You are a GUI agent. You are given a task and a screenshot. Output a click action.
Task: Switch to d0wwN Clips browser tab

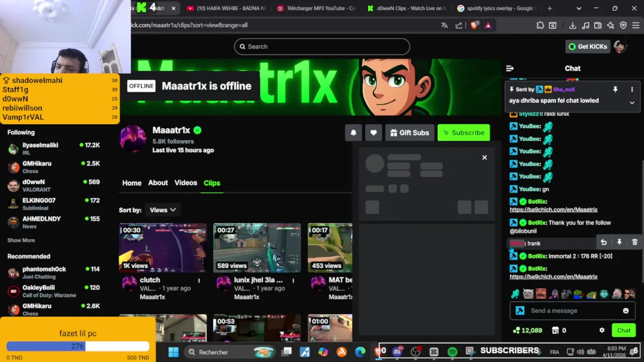[407, 8]
